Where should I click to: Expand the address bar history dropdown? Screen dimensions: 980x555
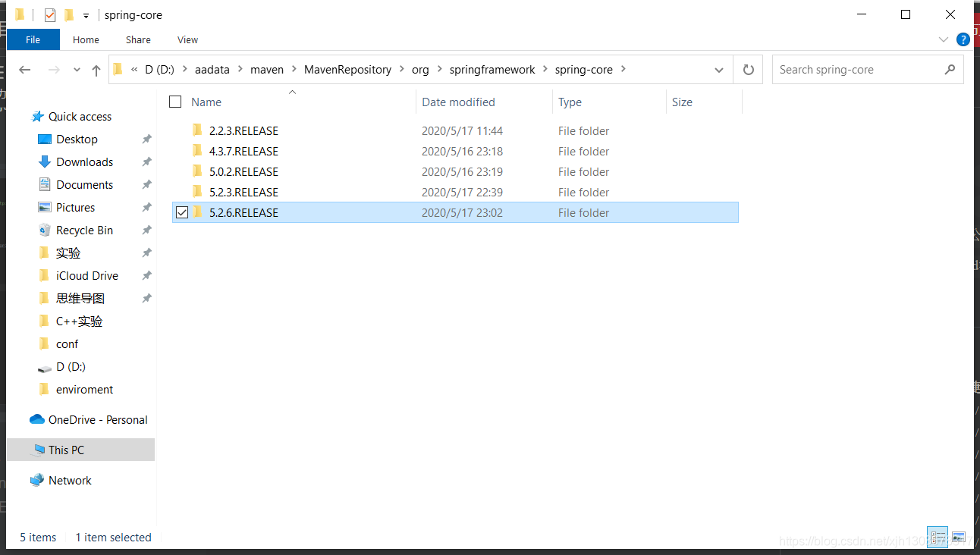(719, 70)
